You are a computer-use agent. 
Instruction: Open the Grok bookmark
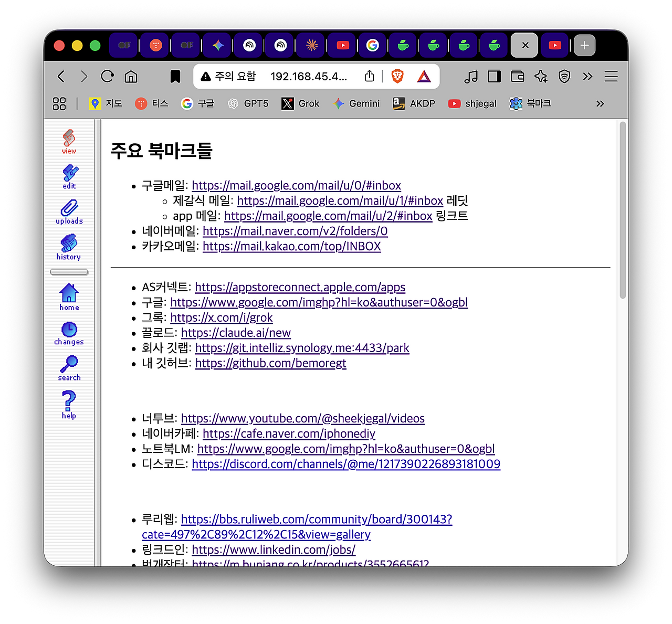[300, 103]
